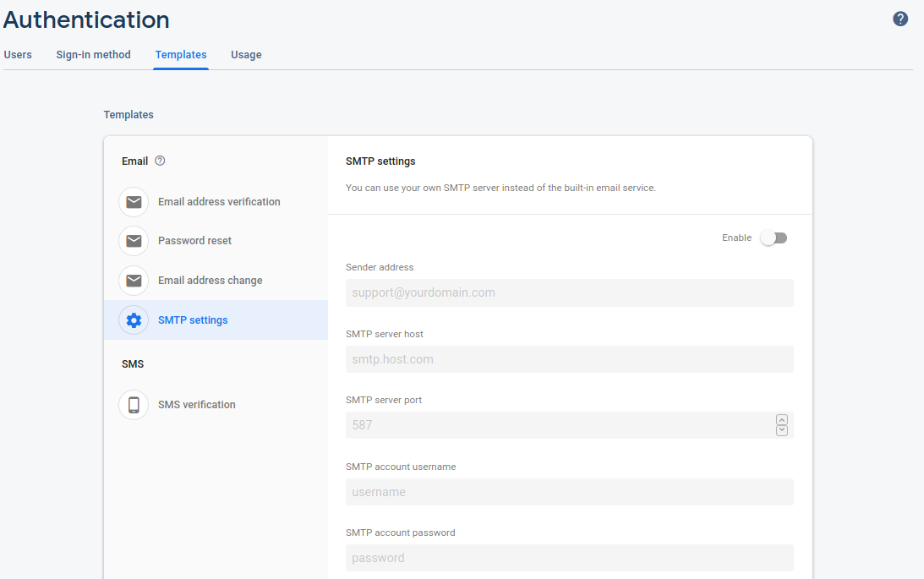The width and height of the screenshot is (924, 579).
Task: Open Password reset template
Action: (194, 241)
